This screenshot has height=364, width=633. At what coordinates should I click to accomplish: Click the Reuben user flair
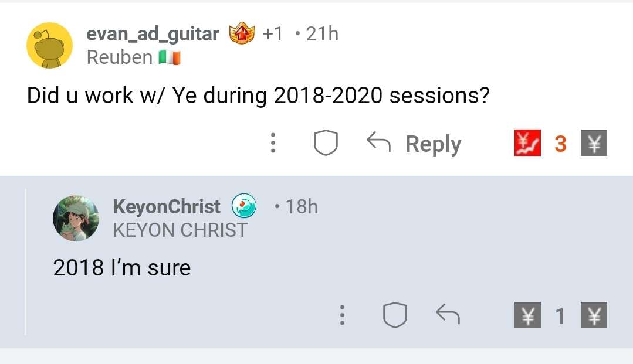(133, 57)
